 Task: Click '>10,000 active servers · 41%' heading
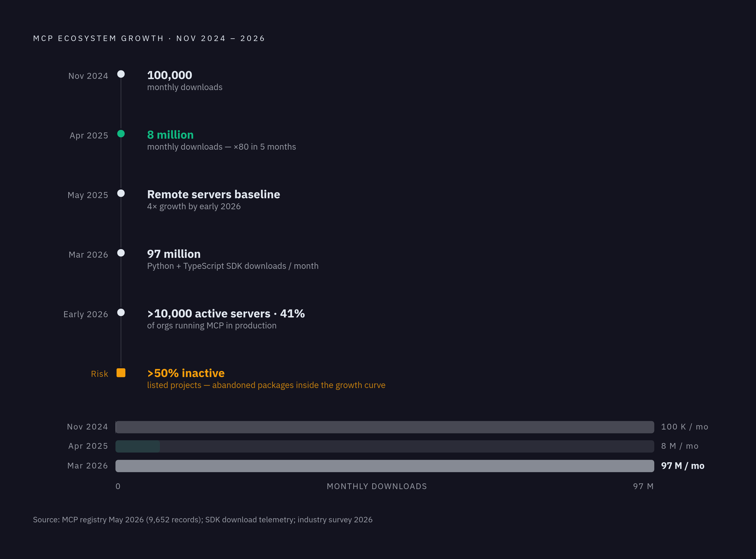click(x=226, y=313)
